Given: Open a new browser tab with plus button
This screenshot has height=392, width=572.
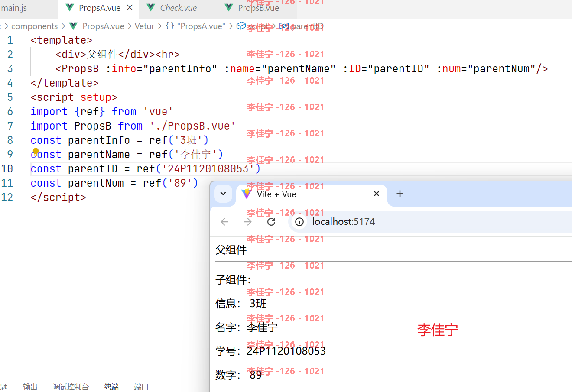Looking at the screenshot, I should [x=400, y=194].
